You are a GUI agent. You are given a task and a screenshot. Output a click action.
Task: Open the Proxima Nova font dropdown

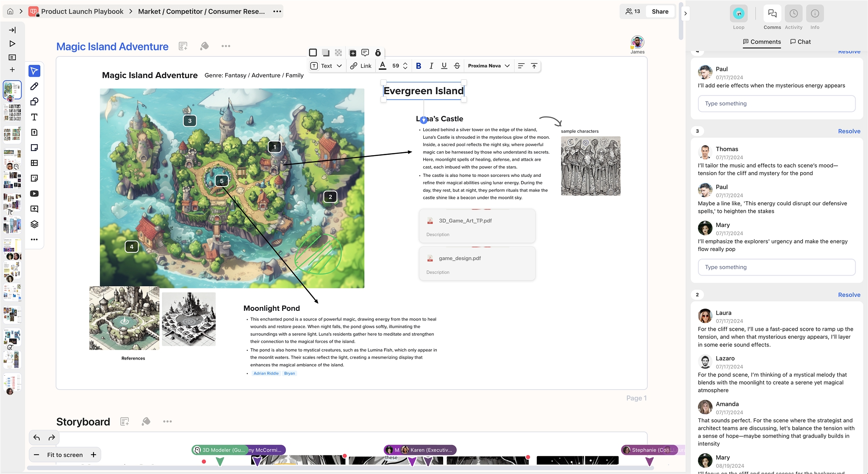(x=488, y=66)
